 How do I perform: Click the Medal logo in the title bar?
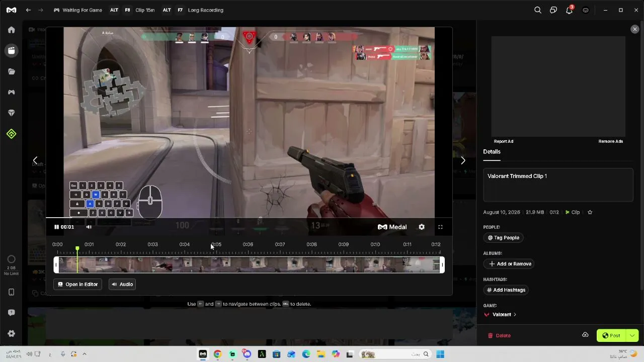11,10
